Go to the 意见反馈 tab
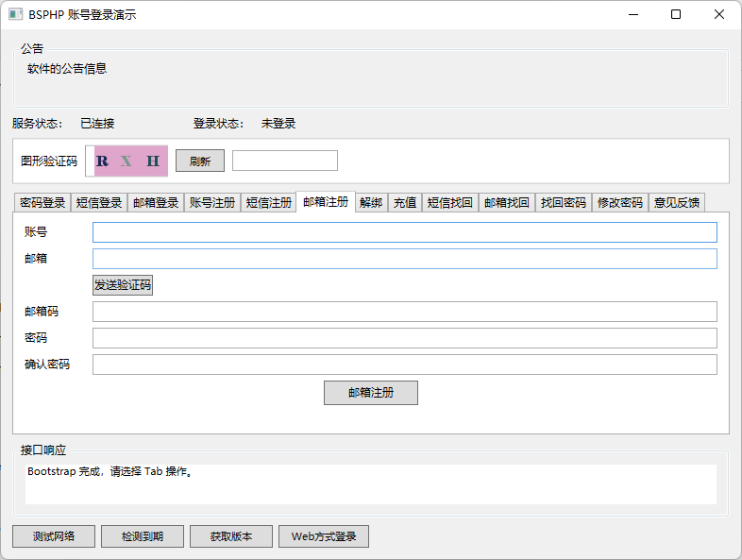The height and width of the screenshot is (560, 742). (x=677, y=203)
